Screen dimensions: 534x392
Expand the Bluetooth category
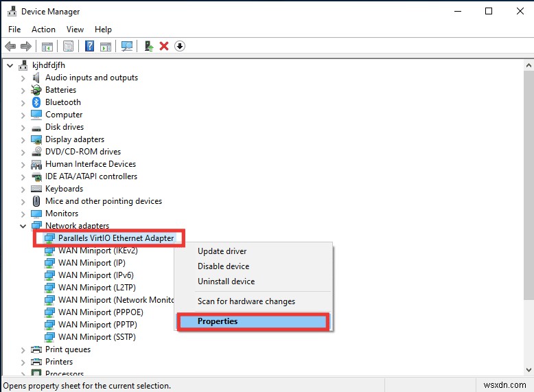click(x=23, y=103)
